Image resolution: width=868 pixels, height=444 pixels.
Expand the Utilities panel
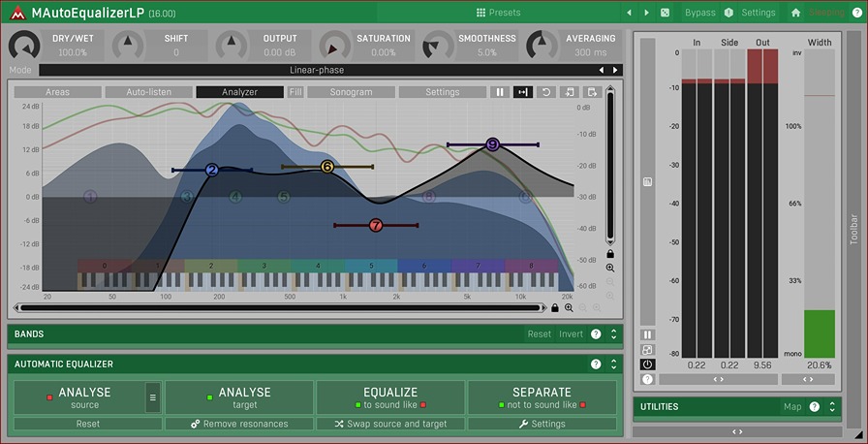point(831,406)
